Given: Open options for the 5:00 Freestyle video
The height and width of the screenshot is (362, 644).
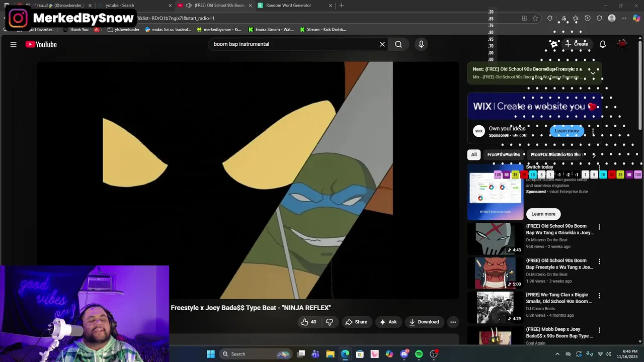Looking at the screenshot, I should point(599,261).
